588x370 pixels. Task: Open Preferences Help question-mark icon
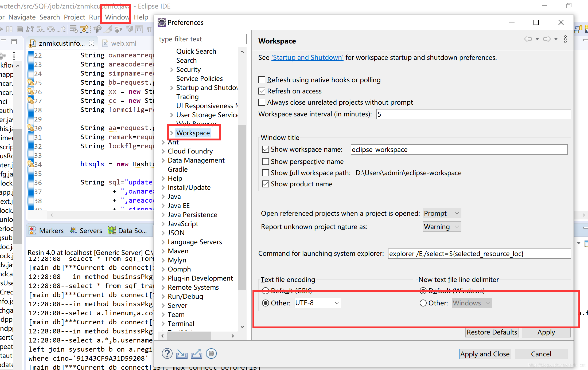click(167, 353)
